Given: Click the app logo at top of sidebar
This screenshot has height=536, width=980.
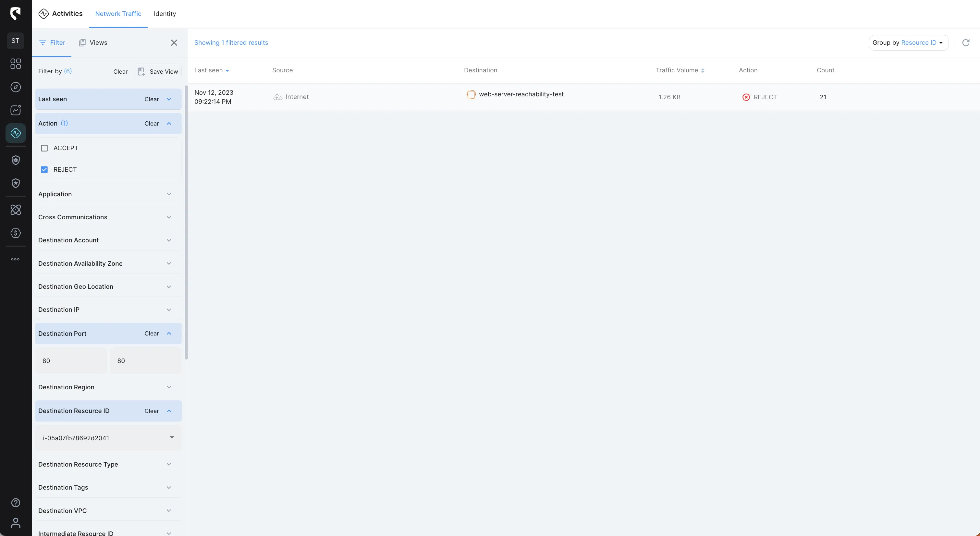Looking at the screenshot, I should click(x=15, y=14).
